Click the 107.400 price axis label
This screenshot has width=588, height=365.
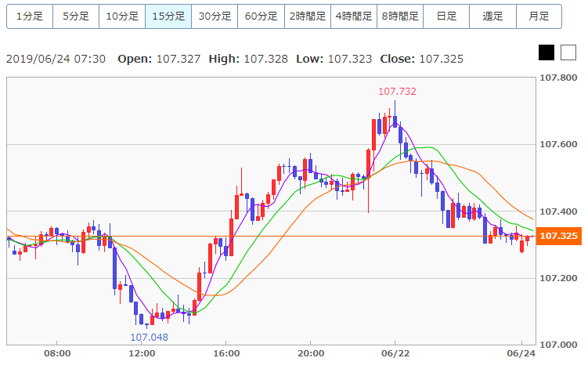[x=558, y=211]
